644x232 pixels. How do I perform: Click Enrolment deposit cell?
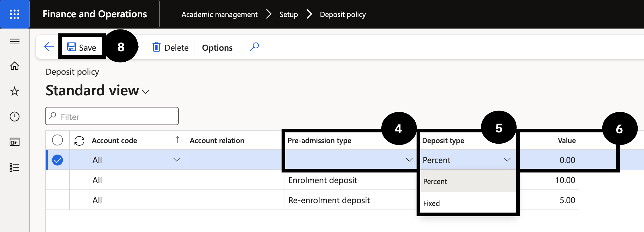pos(351,180)
